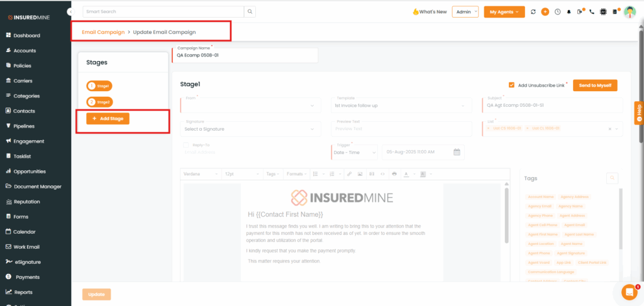644x306 pixels.
Task: Go to Document Manager in sidebar
Action: [x=37, y=187]
